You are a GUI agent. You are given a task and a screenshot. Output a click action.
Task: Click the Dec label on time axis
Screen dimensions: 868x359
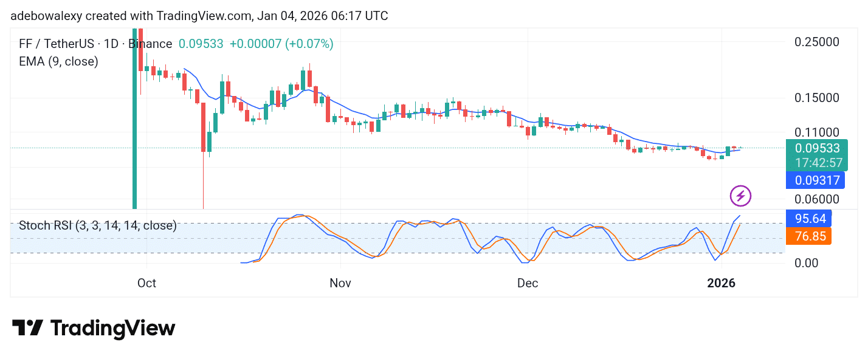click(x=528, y=283)
